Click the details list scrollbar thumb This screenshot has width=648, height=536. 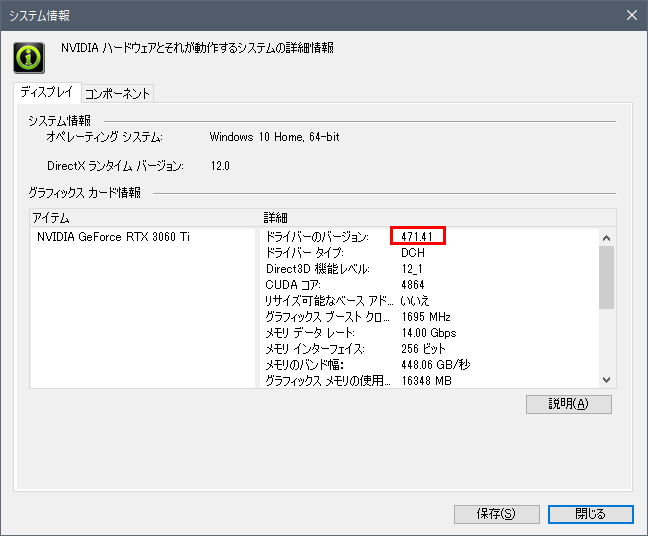pyautogui.click(x=606, y=277)
